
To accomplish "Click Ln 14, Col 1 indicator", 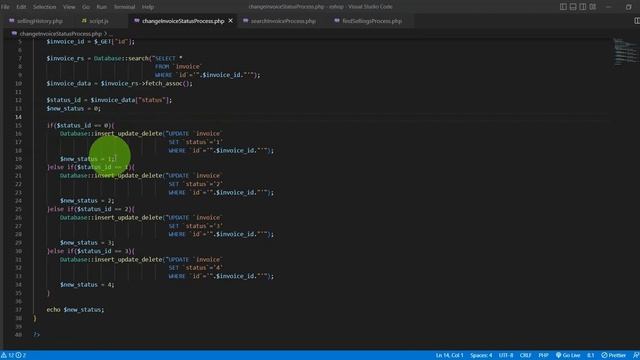I will pos(449,356).
